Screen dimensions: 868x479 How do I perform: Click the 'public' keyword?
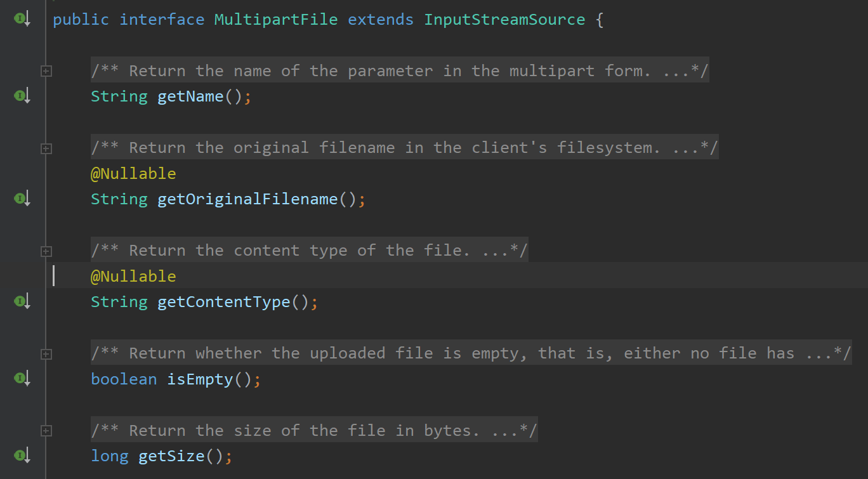pyautogui.click(x=81, y=20)
